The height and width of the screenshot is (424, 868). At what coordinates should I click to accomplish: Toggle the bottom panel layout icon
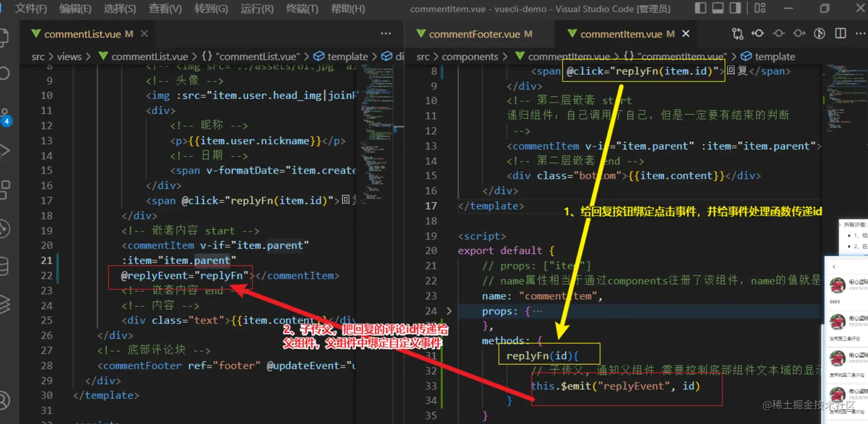(718, 8)
